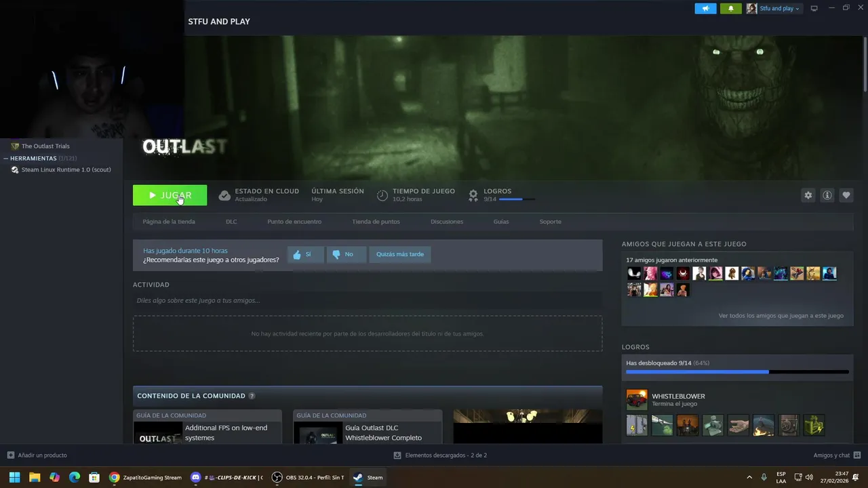The width and height of the screenshot is (868, 488).
Task: Click the Contenido de la comunidad help icon
Action: (252, 396)
